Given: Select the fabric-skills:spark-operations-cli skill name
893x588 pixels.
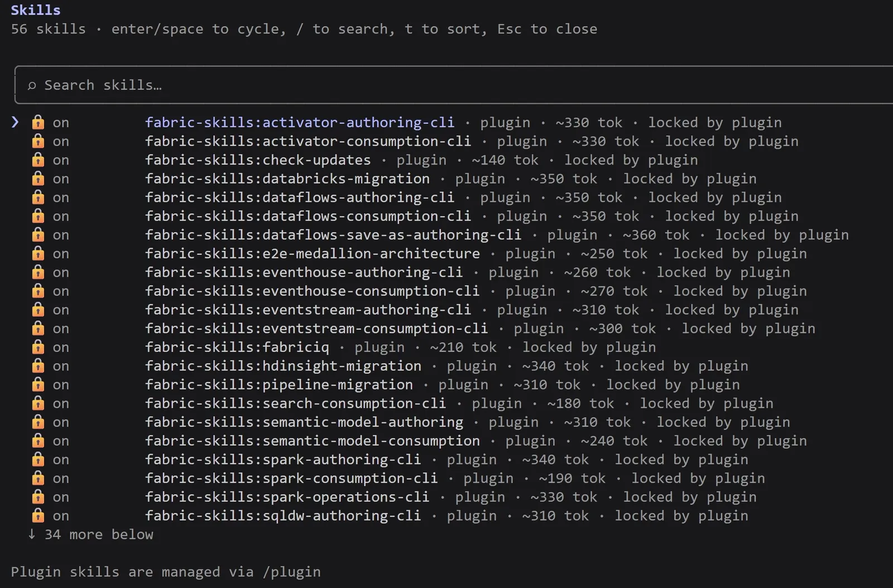Looking at the screenshot, I should pos(287,497).
